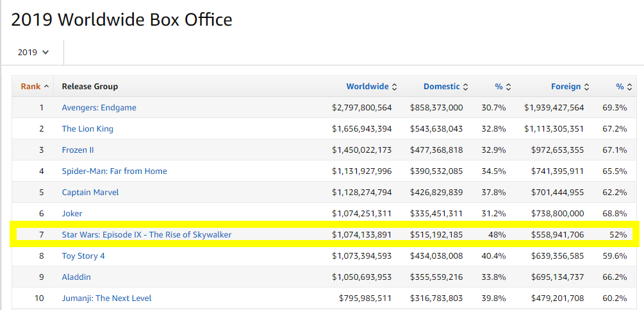This screenshot has height=310, width=644.
Task: Sort by Rank column header
Action: coord(31,87)
